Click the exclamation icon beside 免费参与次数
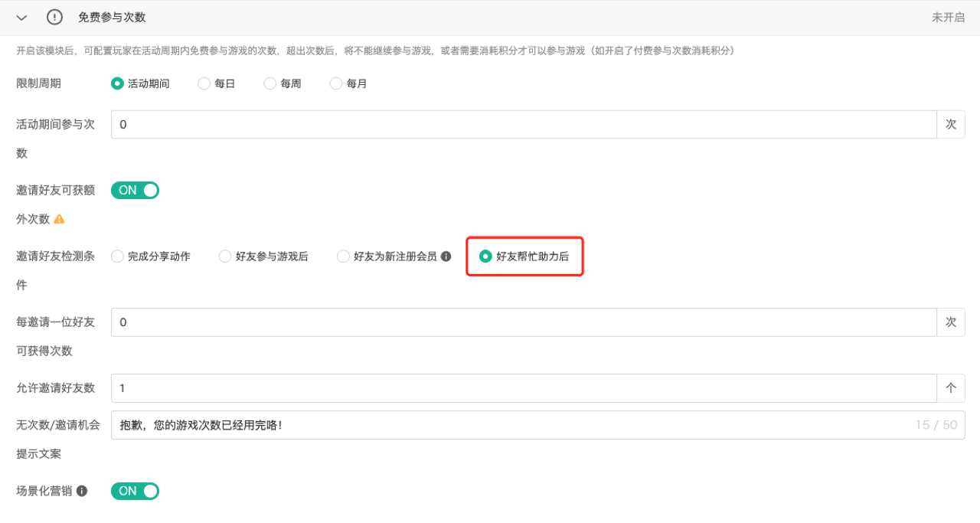980x523 pixels. 54,17
